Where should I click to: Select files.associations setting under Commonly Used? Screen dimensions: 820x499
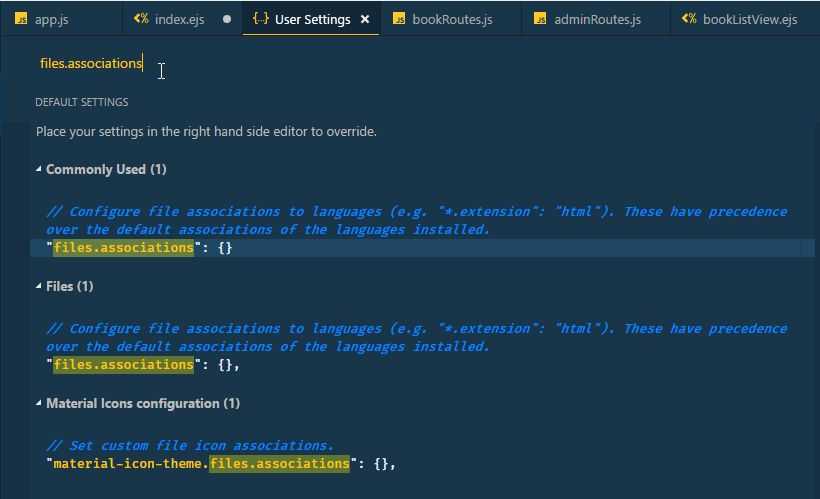(x=123, y=247)
